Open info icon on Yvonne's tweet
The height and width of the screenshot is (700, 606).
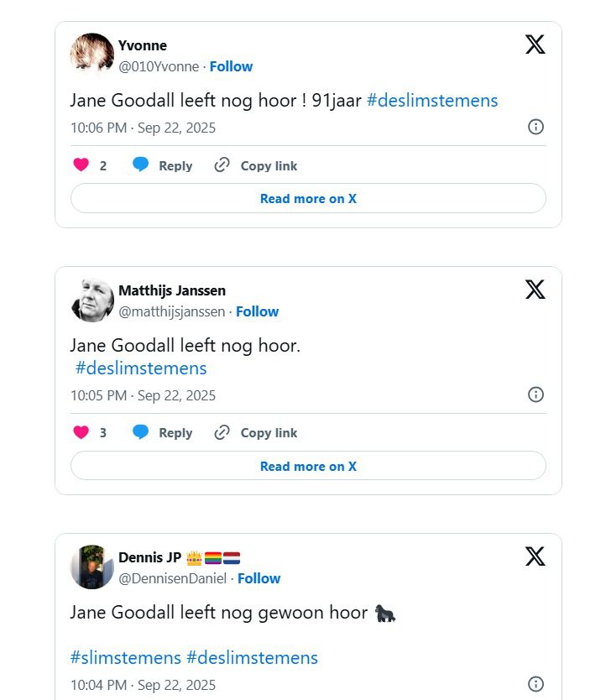pos(535,127)
